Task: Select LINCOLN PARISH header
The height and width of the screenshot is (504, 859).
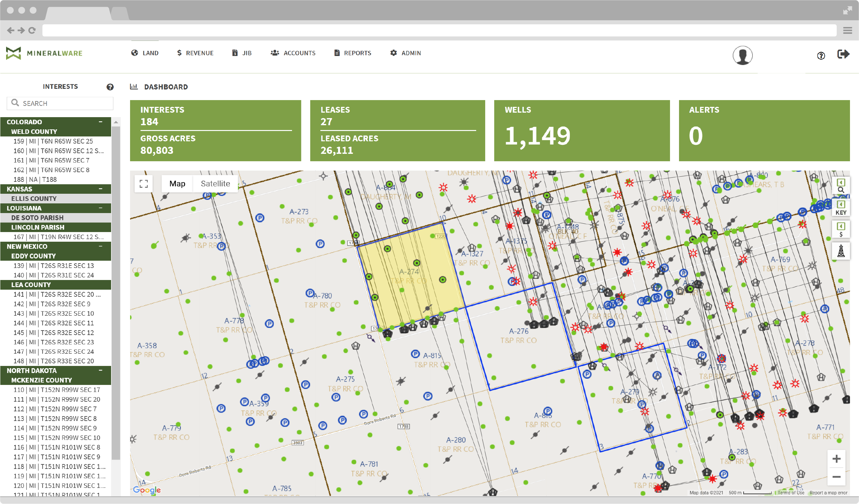Action: coord(56,227)
